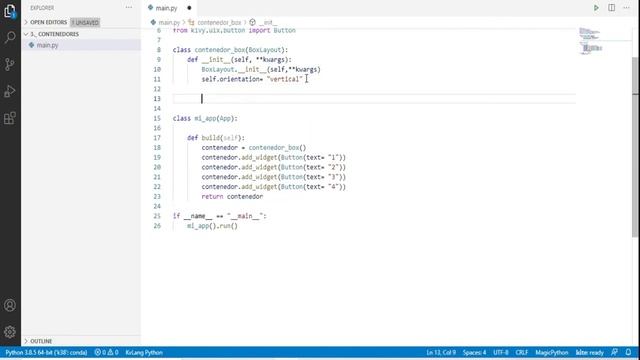The height and width of the screenshot is (360, 640).
Task: Select Python 3.8.5 interpreter in status bar
Action: coord(46,352)
